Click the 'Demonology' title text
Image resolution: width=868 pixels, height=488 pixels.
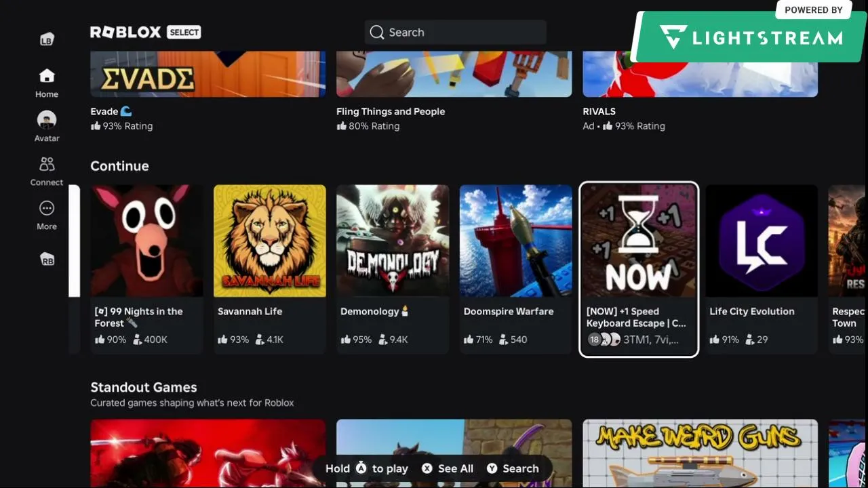(370, 311)
